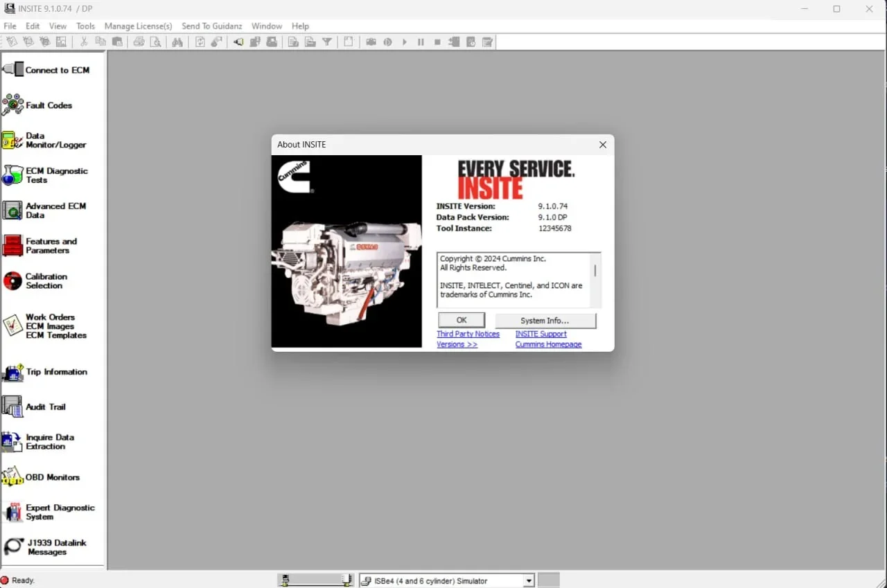
Task: Click the Paste toolbar icon
Action: tap(117, 42)
